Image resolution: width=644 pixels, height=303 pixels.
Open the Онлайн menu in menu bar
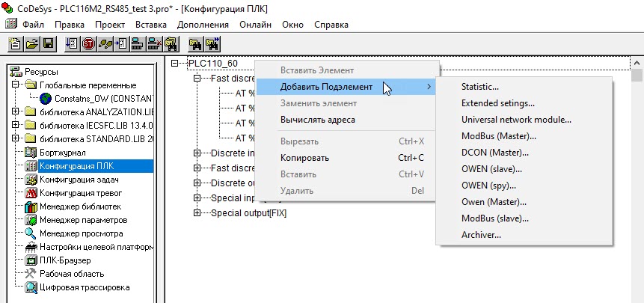[254, 25]
